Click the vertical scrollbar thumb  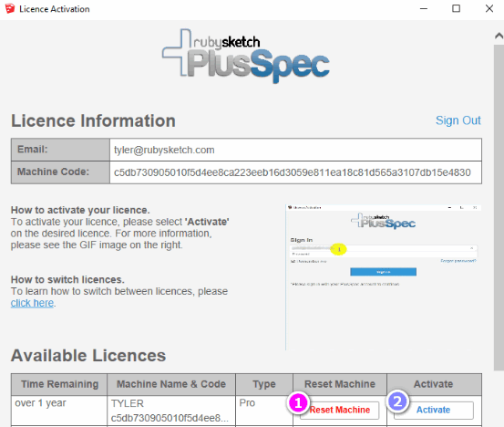pos(499,207)
